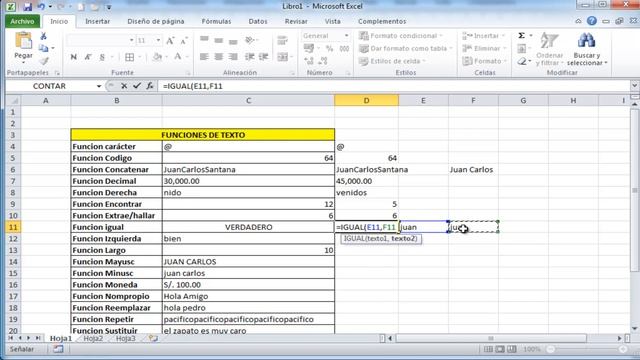Open the font size dropdown
The height and width of the screenshot is (360, 640).
158,40
